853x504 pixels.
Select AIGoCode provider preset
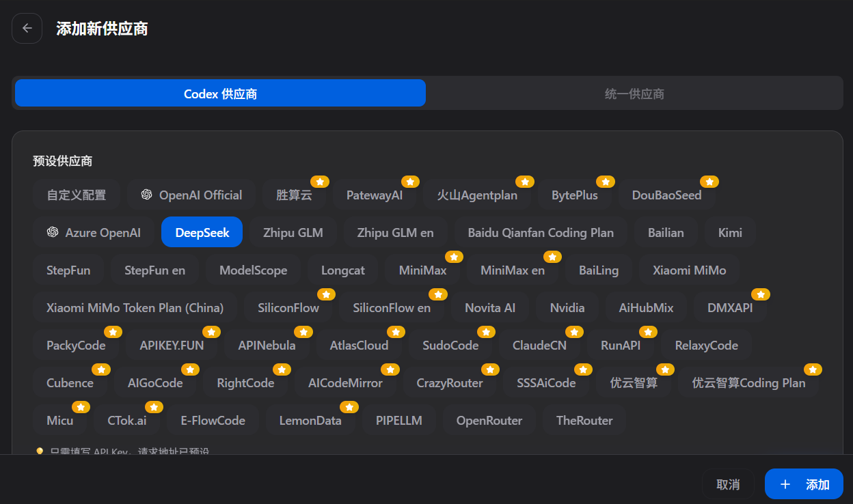[x=155, y=382]
